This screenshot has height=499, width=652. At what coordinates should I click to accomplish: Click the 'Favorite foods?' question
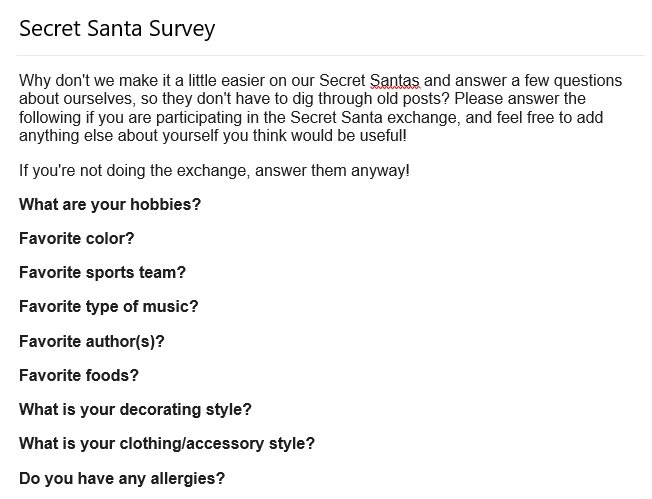pyautogui.click(x=79, y=375)
